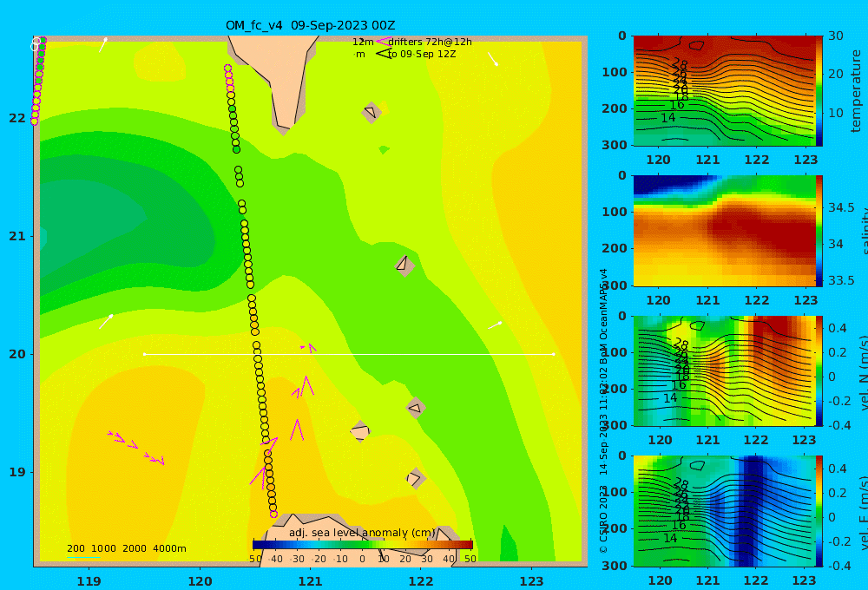Viewport: 868px width, 590px height.
Task: Click the '12m' legend label
Action: click(363, 42)
